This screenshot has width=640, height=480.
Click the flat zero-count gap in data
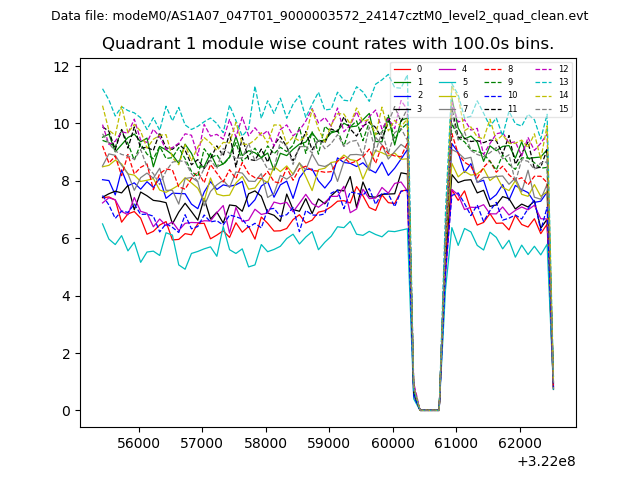[428, 409]
